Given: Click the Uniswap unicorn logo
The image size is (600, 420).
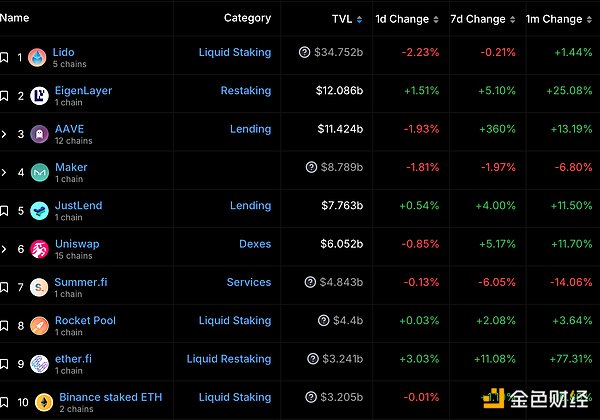Looking at the screenshot, I should (39, 249).
